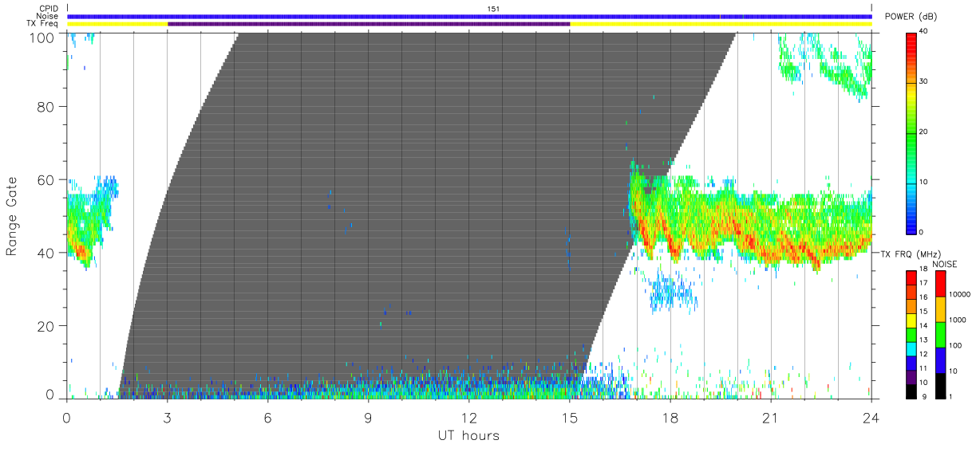
Task: Click the 60 tick on Range Gate axis
Action: [45, 179]
